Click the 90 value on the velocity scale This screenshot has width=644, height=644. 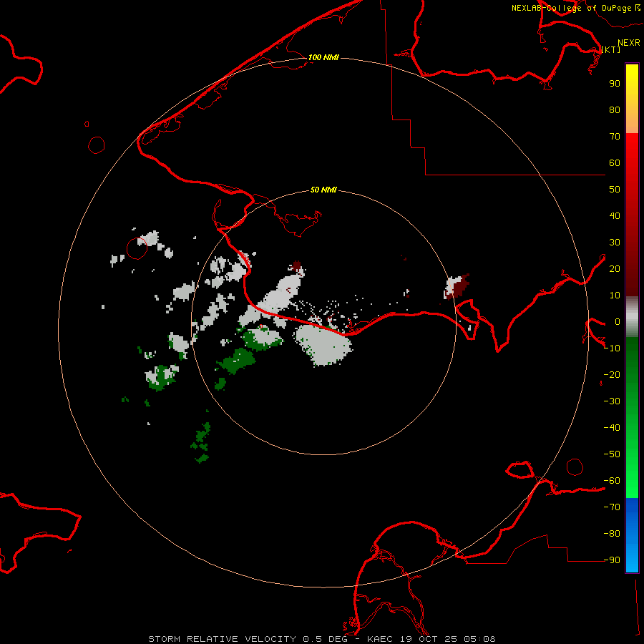pos(615,84)
